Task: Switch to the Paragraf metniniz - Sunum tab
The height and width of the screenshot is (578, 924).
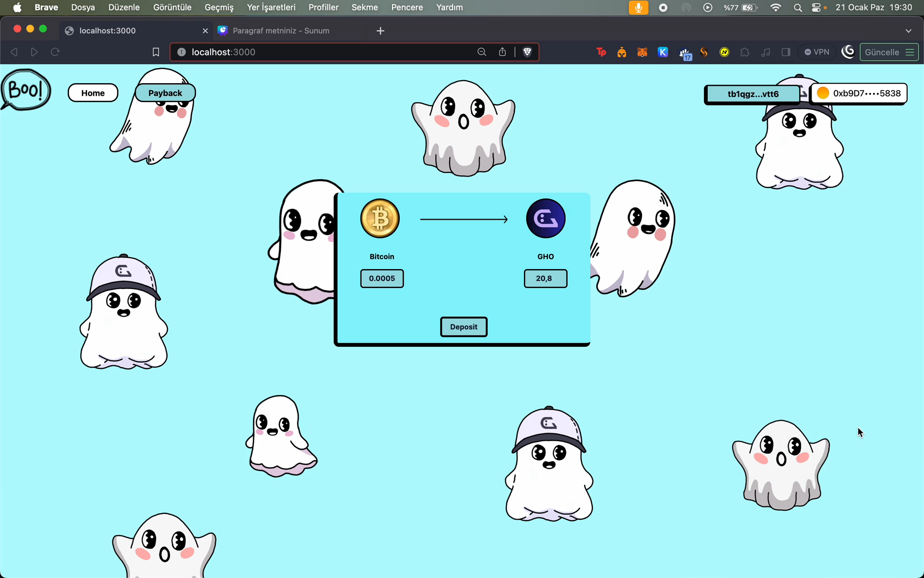Action: coord(291,31)
